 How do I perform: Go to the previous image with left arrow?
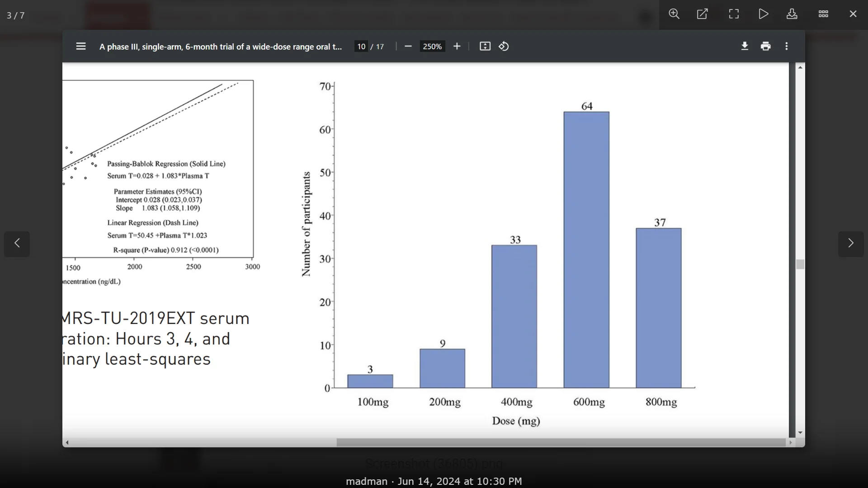pyautogui.click(x=17, y=244)
